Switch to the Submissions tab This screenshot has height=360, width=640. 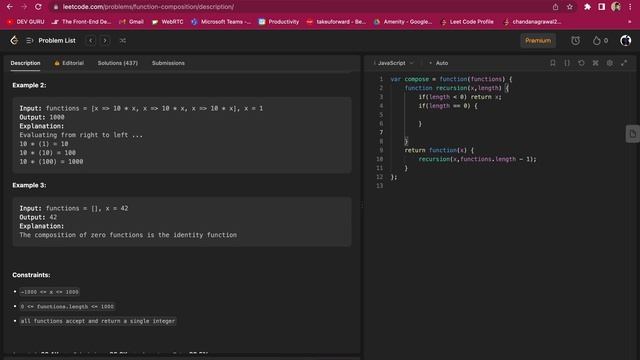168,63
